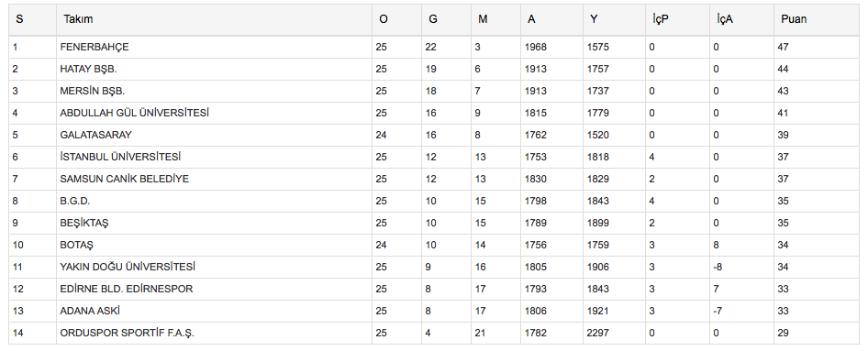Click the İçA column header
The image size is (868, 351).
[x=725, y=19]
